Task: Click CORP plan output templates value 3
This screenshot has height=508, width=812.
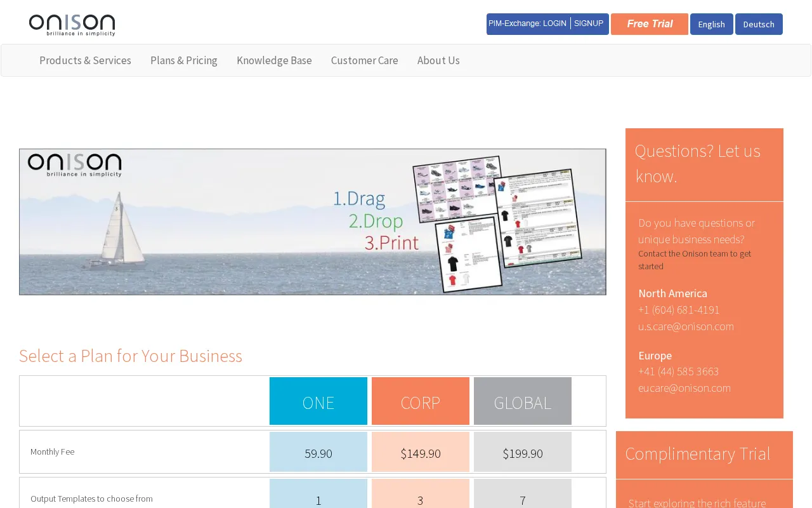Action: click(421, 494)
